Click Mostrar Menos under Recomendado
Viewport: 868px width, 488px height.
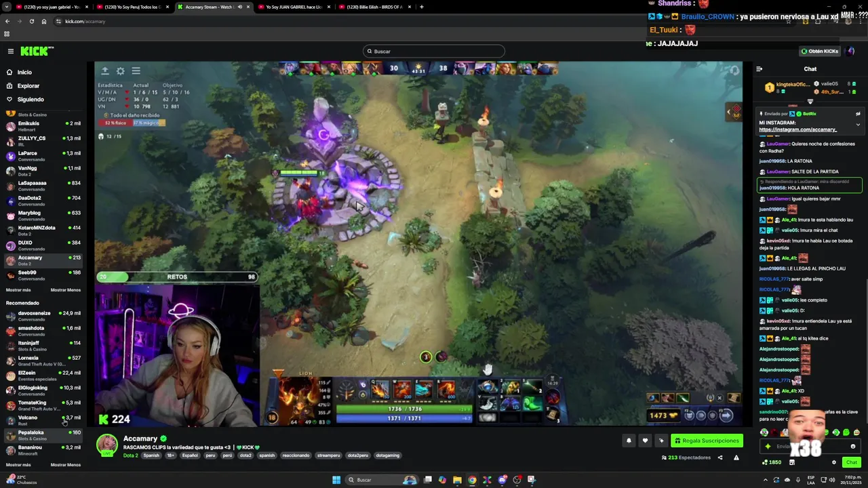point(66,465)
